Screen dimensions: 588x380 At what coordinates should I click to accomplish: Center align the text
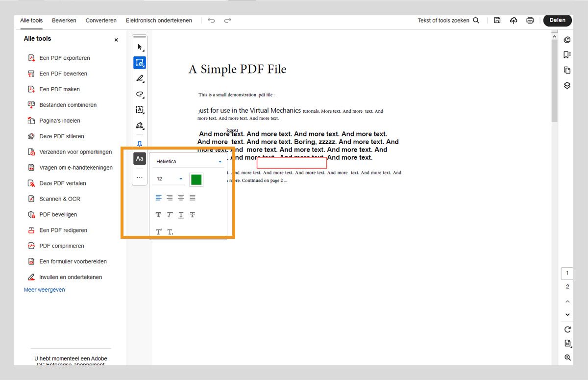tap(181, 198)
